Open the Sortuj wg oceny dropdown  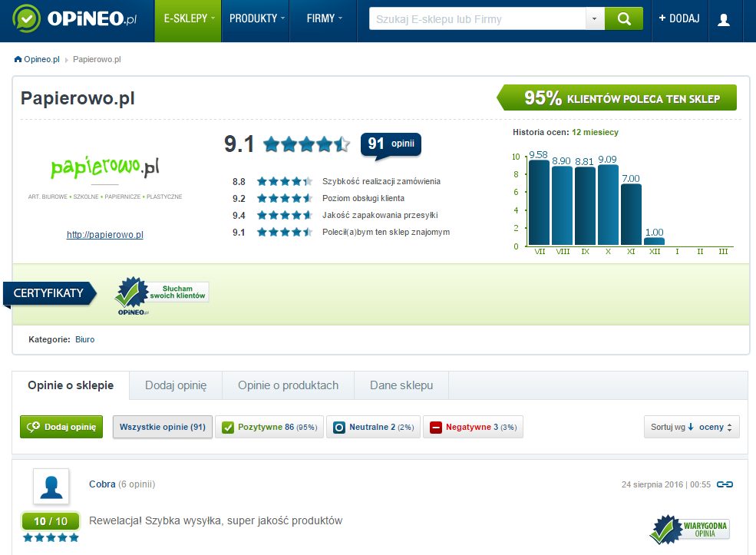coord(692,427)
